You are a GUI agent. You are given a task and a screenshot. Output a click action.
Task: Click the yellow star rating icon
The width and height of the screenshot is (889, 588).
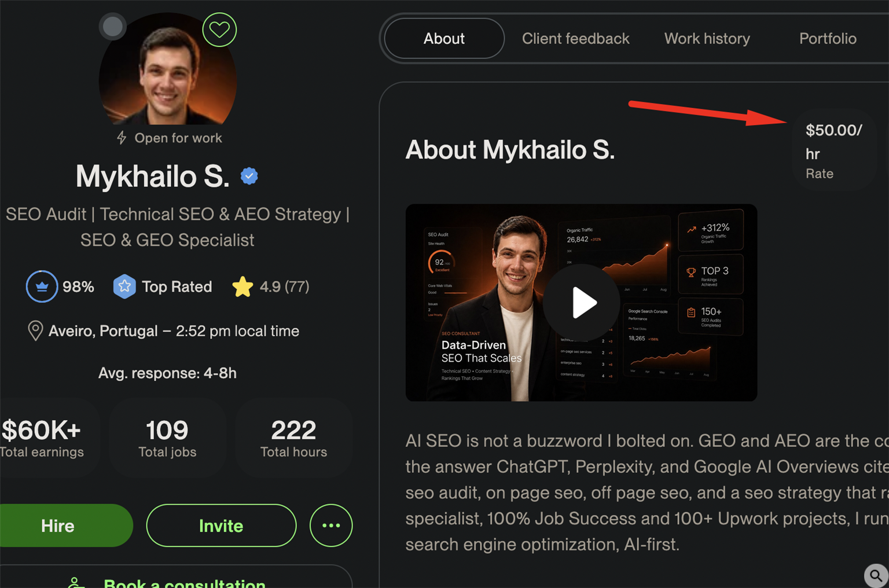(243, 286)
